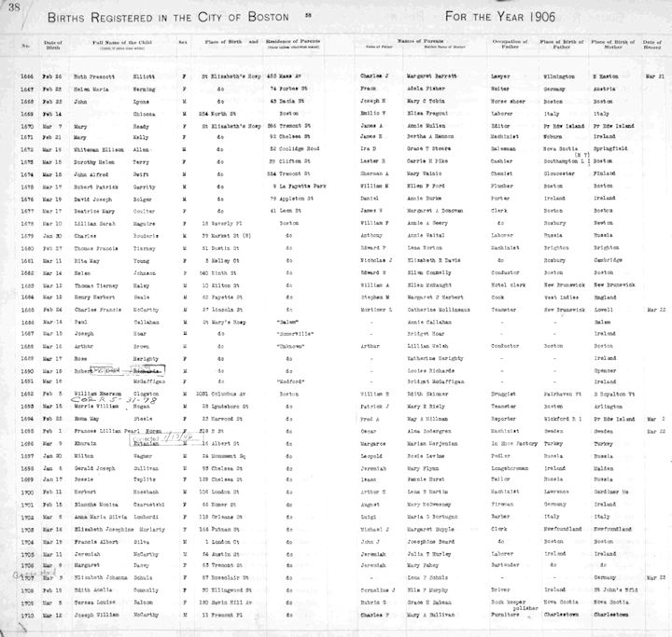This screenshot has height=637, width=672.
Task: Select the mother's birthplace 'Cambridge'
Action: click(608, 260)
